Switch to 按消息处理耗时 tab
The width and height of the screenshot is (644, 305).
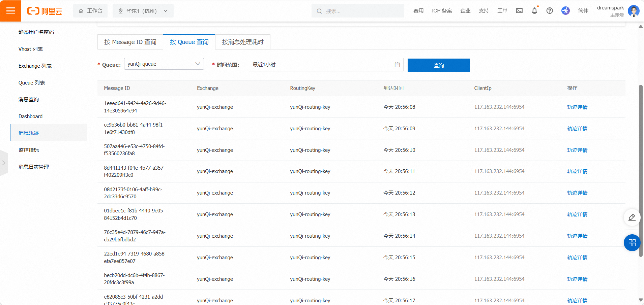click(x=243, y=42)
